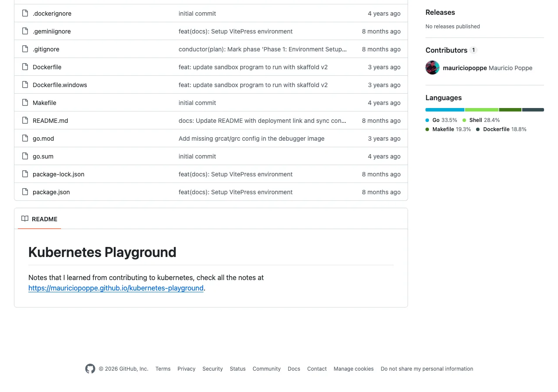Open the Contact footer link
Image resolution: width=558 pixels, height=392 pixels.
coord(317,369)
